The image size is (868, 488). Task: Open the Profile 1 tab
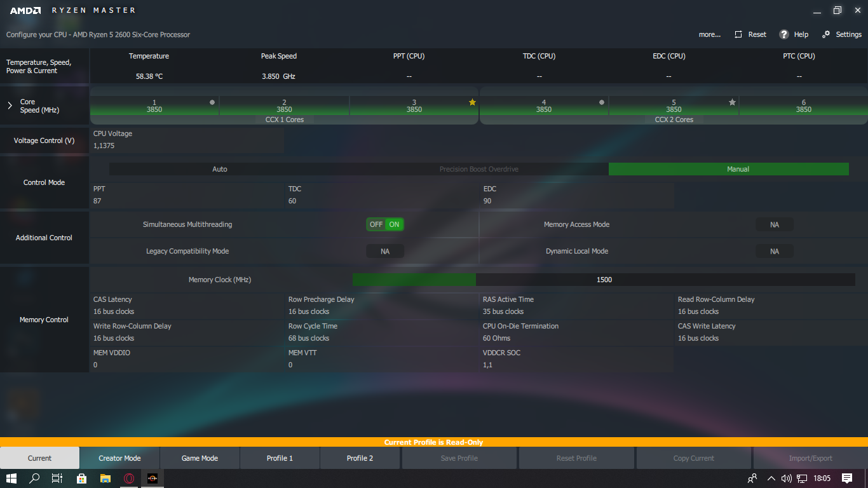tap(280, 458)
